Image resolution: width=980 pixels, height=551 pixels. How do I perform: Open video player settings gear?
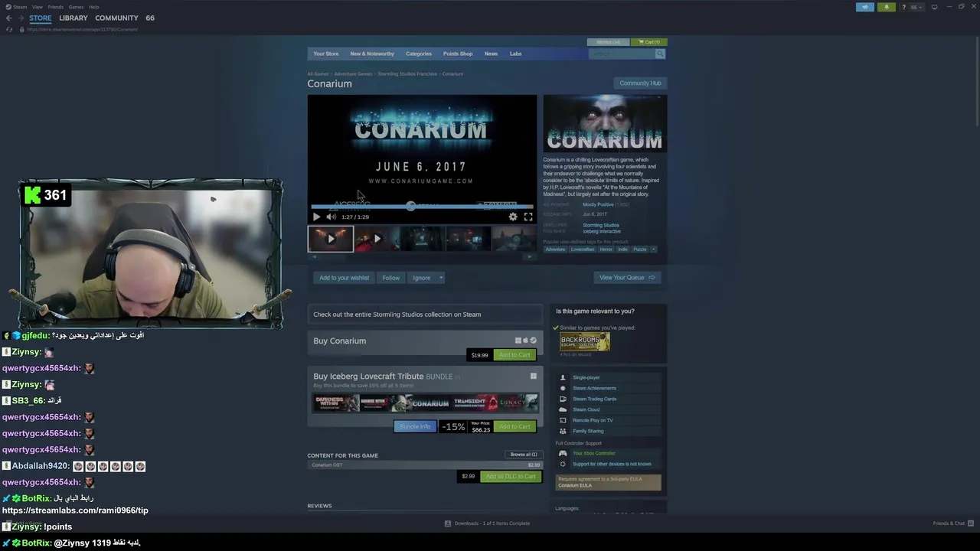point(513,217)
